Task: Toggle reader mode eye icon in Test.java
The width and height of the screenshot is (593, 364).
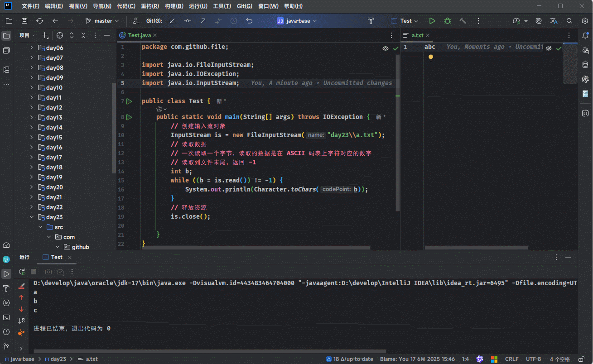Action: tap(386, 48)
